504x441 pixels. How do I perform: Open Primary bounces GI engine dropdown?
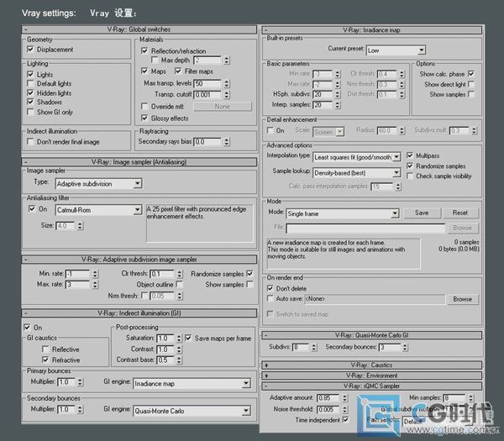pos(246,384)
